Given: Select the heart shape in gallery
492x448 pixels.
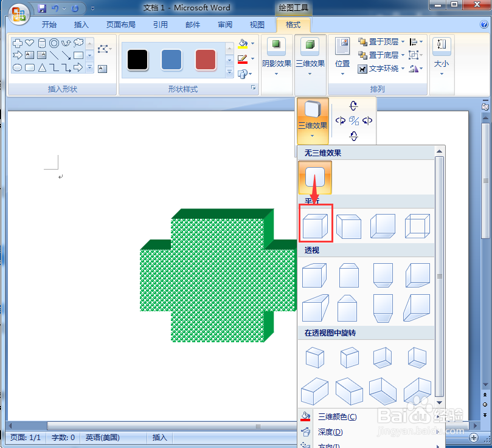Looking at the screenshot, I should [29, 43].
